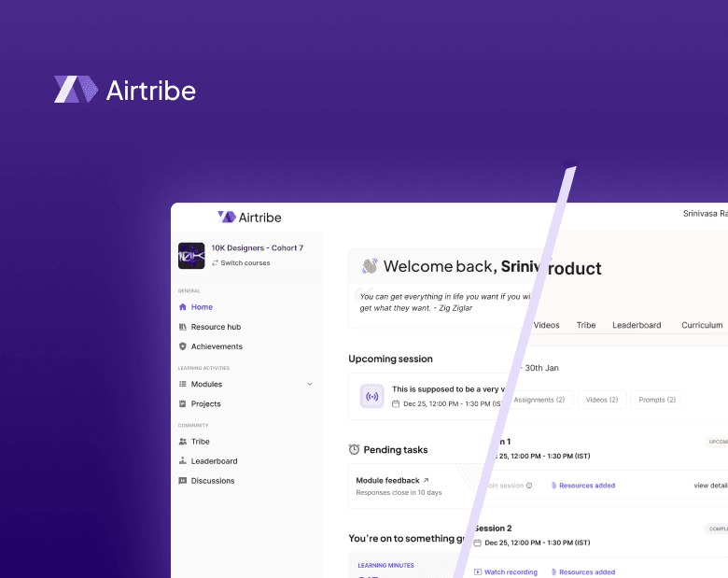Click the Resource hub books icon
The image size is (728, 578).
pyautogui.click(x=182, y=327)
